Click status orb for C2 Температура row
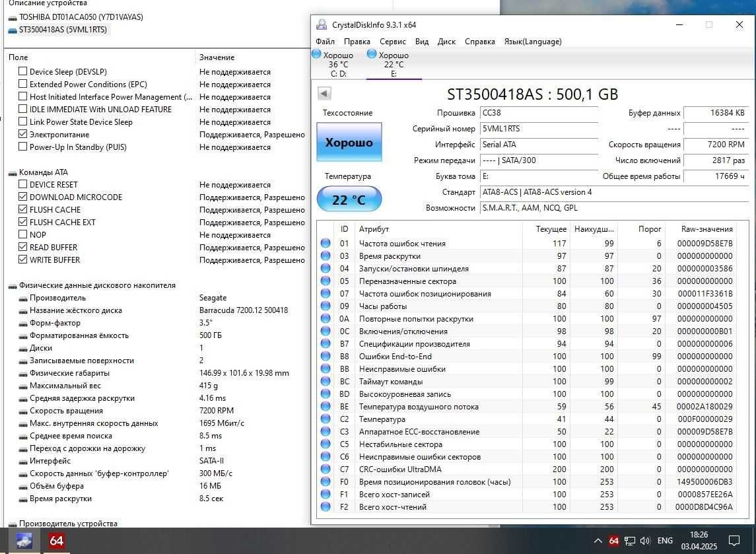This screenshot has height=554, width=756. 326,419
